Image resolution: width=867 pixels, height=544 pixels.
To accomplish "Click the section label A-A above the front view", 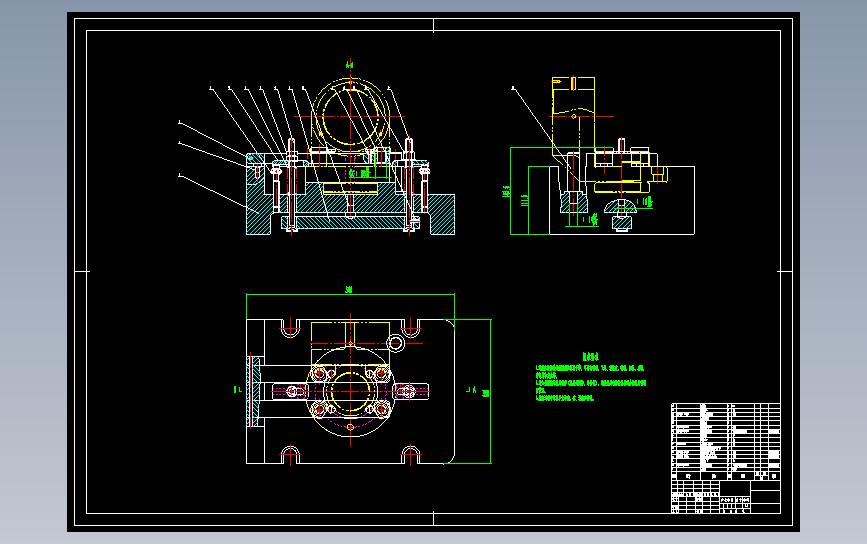I will click(349, 65).
